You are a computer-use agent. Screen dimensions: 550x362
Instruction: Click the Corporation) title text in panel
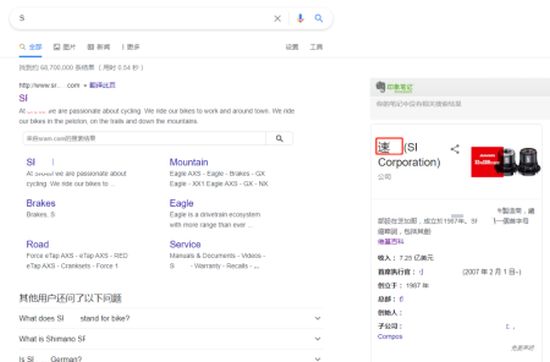pyautogui.click(x=409, y=162)
